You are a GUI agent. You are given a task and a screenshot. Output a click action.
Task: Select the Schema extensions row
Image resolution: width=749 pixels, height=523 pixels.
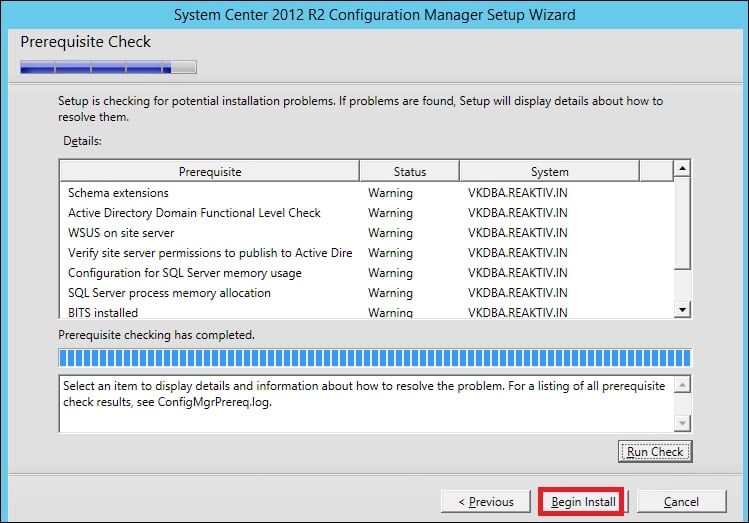[366, 193]
